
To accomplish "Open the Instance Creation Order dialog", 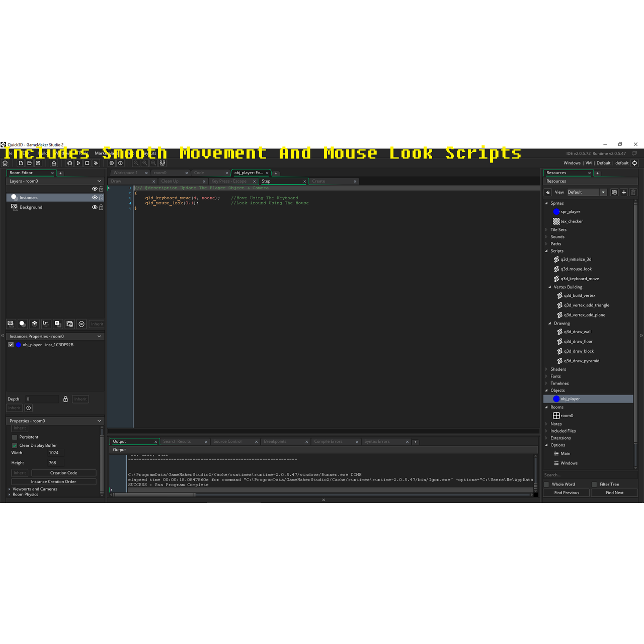I will 53,481.
